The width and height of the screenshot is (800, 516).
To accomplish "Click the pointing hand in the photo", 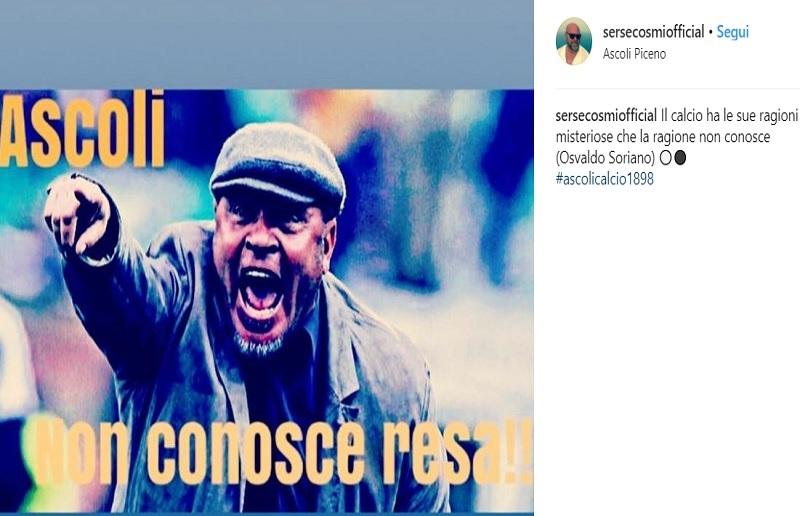I will [78, 214].
